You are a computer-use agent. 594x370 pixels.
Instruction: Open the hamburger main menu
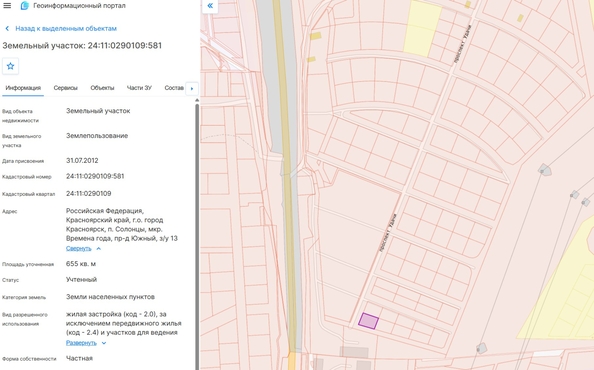7,6
